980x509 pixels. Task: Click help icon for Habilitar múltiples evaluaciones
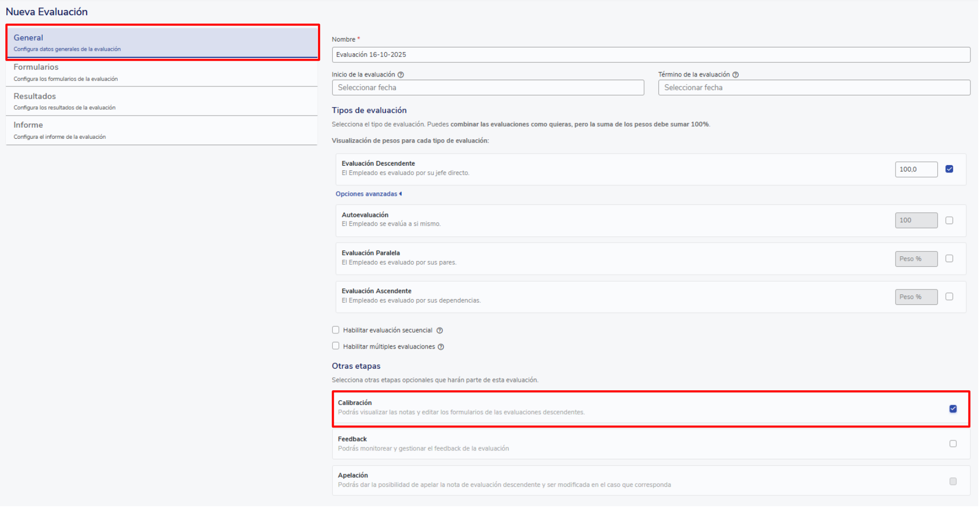(x=441, y=347)
